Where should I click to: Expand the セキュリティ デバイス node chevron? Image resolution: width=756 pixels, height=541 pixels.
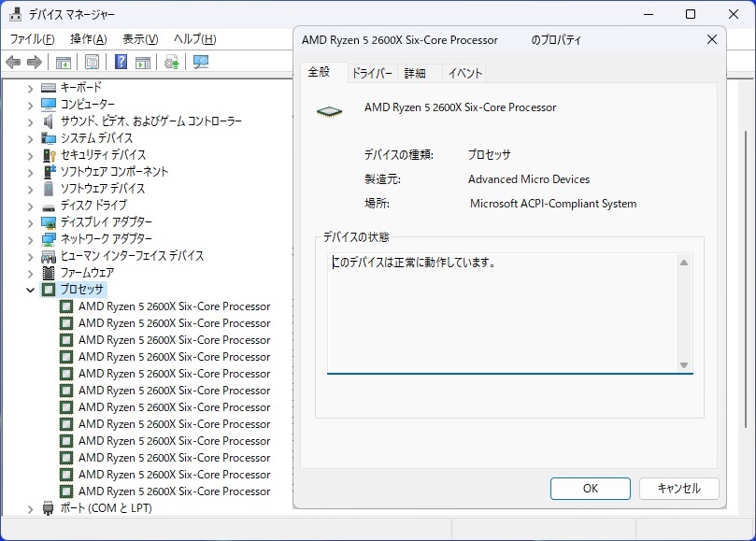click(x=31, y=156)
